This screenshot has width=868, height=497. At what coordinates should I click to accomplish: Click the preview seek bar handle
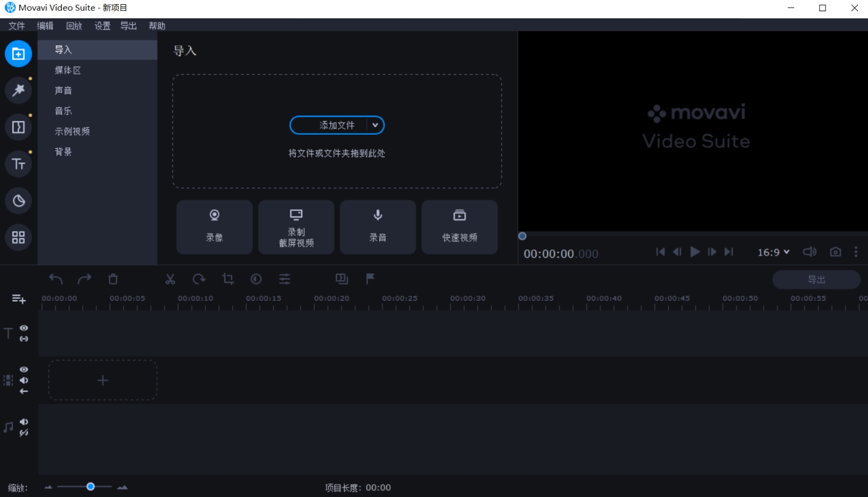522,236
